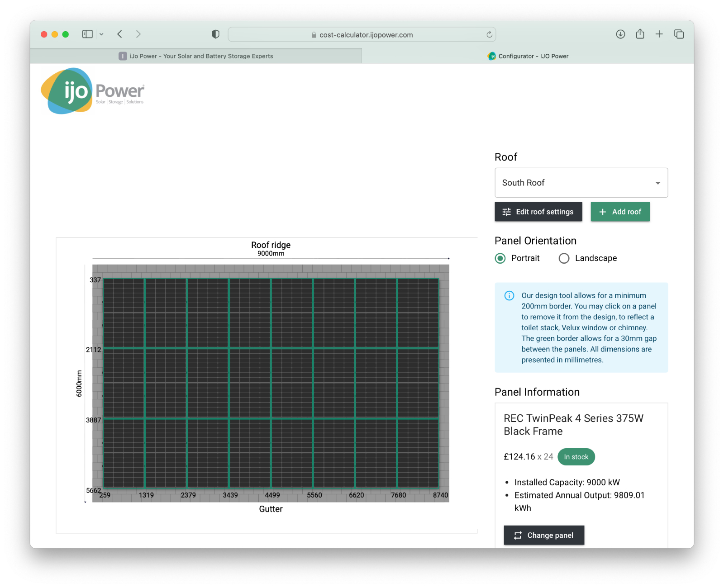Select Landscape panel orientation
Screen dimensions: 724x588
564,258
